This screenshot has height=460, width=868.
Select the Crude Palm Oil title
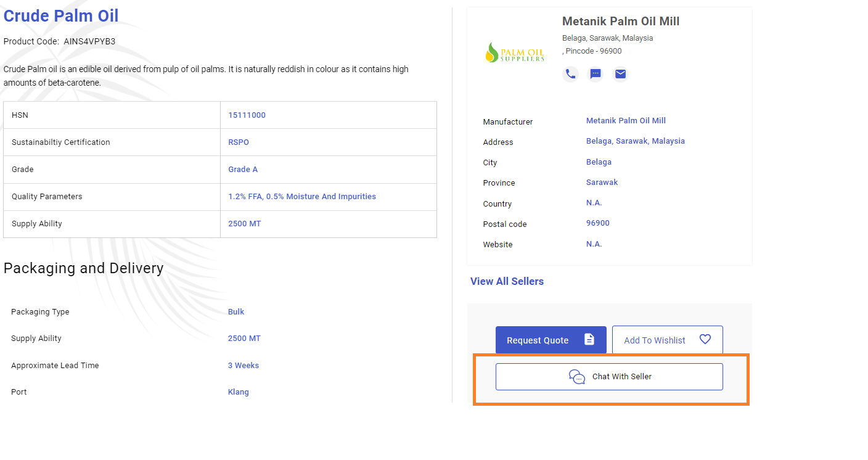[61, 15]
